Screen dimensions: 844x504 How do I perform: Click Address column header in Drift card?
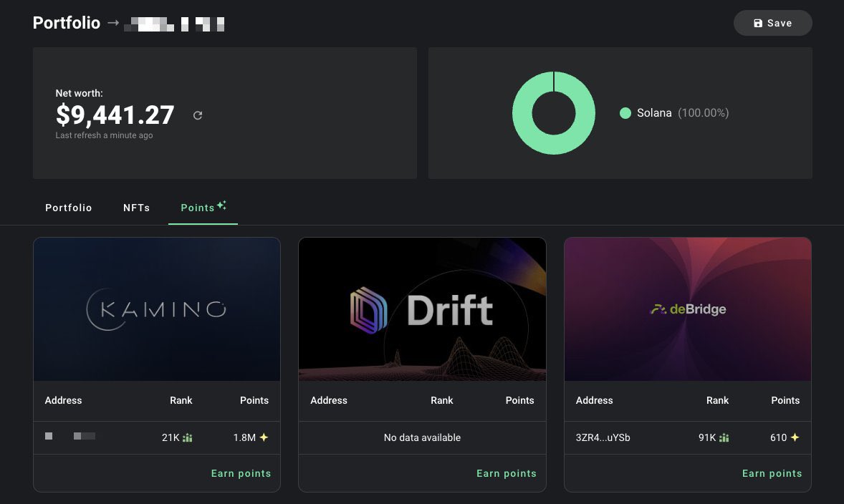tap(328, 400)
